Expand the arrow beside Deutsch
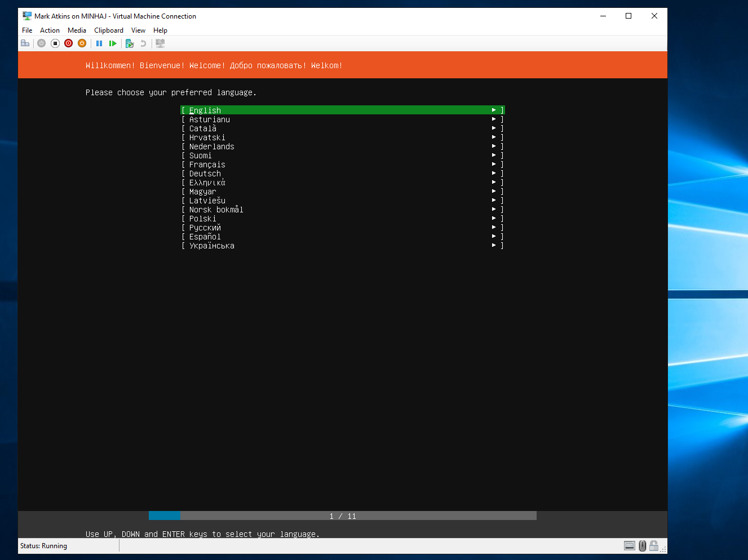Viewport: 748px width, 560px height. pyautogui.click(x=494, y=174)
